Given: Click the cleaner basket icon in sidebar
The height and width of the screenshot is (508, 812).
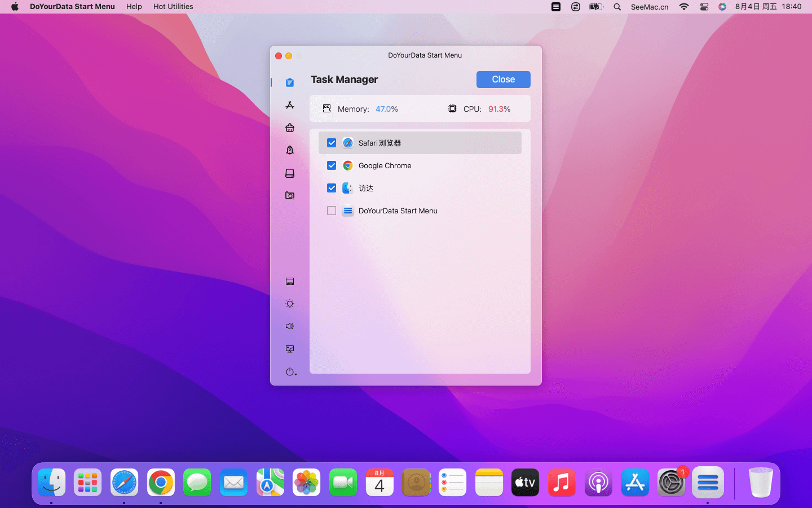Looking at the screenshot, I should point(290,128).
